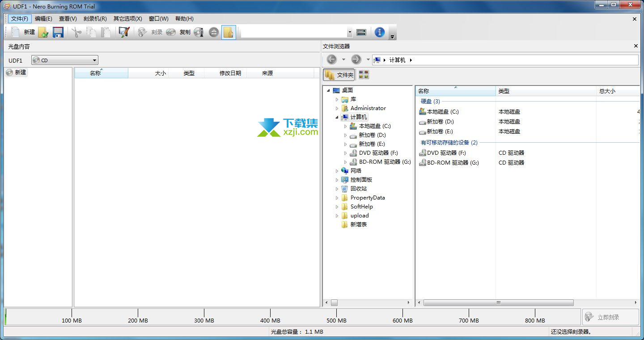The height and width of the screenshot is (340, 644).
Task: Select 新加卷 (D:) in file list
Action: point(440,122)
